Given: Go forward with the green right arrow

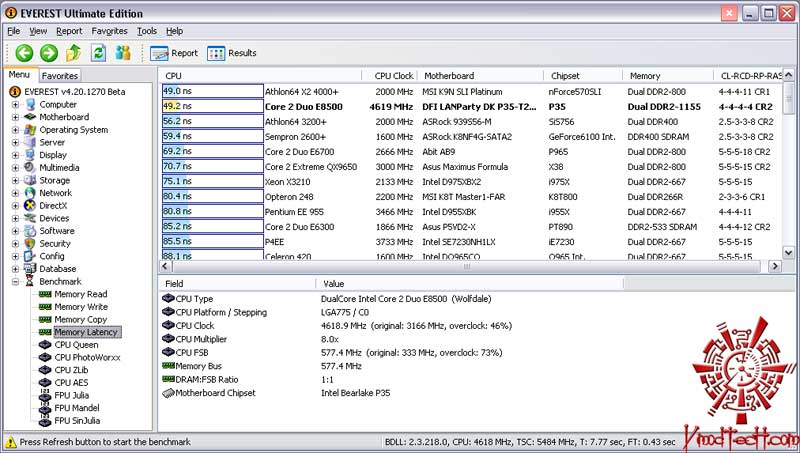Looking at the screenshot, I should 49,53.
